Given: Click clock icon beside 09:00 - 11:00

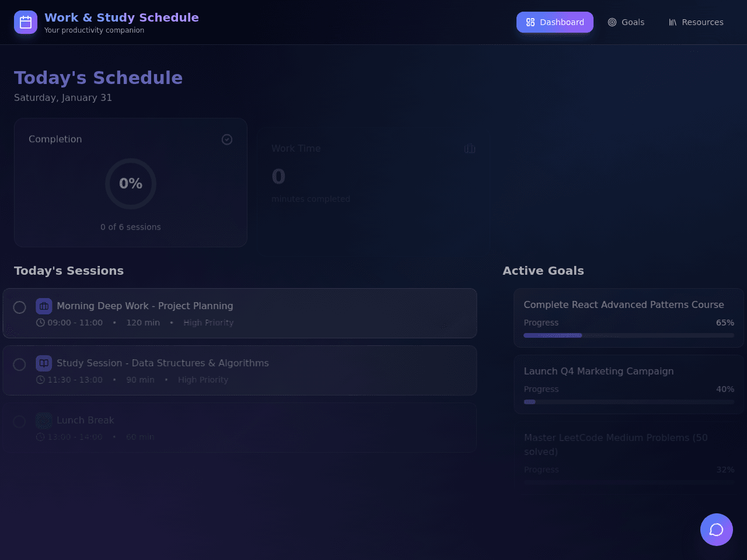Looking at the screenshot, I should pos(40,323).
